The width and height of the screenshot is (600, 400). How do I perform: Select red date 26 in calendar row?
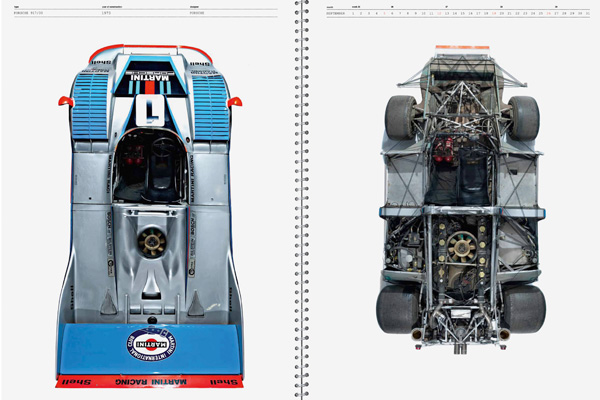point(548,13)
